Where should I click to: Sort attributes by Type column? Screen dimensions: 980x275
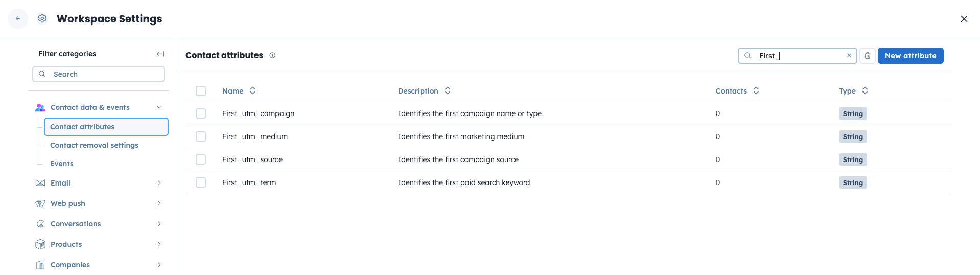(865, 90)
